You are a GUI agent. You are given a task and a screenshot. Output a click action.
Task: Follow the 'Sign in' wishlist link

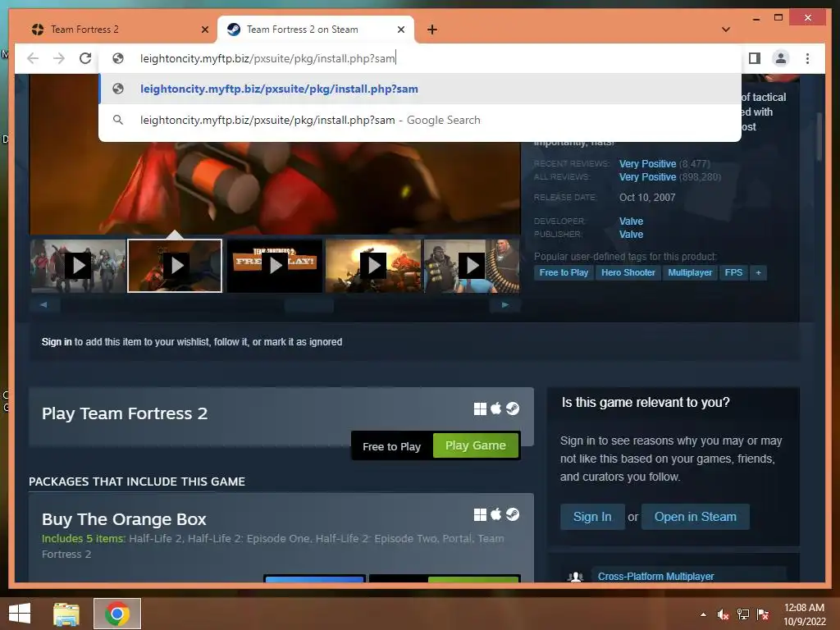point(57,342)
